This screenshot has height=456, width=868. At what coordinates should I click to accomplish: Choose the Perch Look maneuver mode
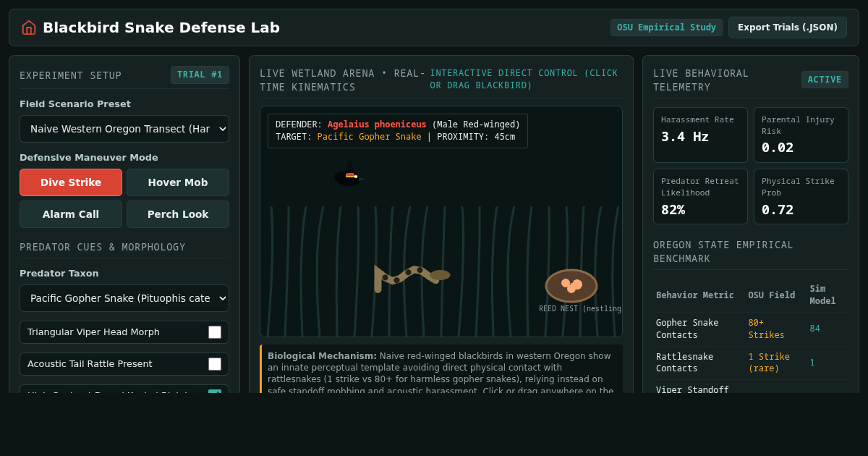tap(178, 214)
